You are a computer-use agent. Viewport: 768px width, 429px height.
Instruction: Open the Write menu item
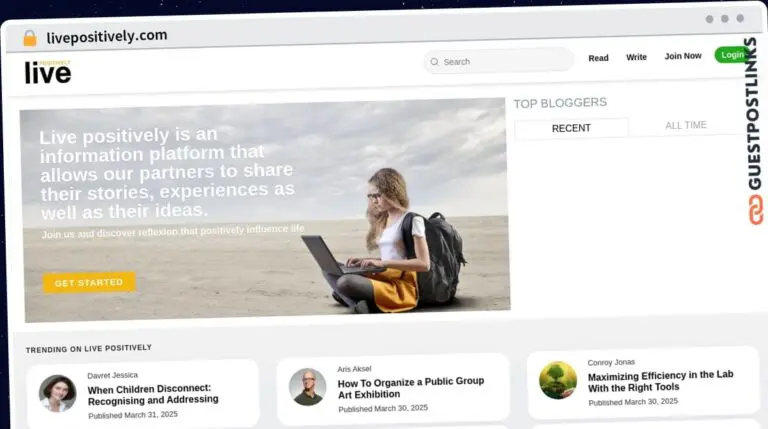[636, 57]
